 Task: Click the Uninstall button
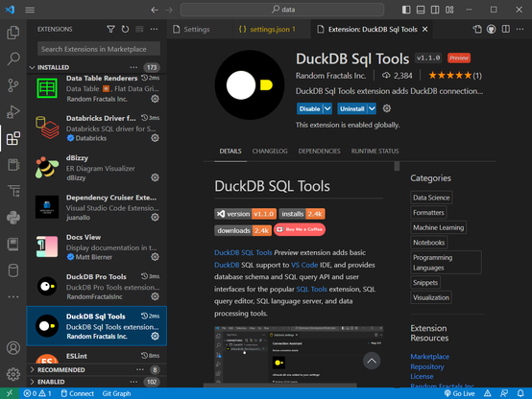(x=352, y=108)
